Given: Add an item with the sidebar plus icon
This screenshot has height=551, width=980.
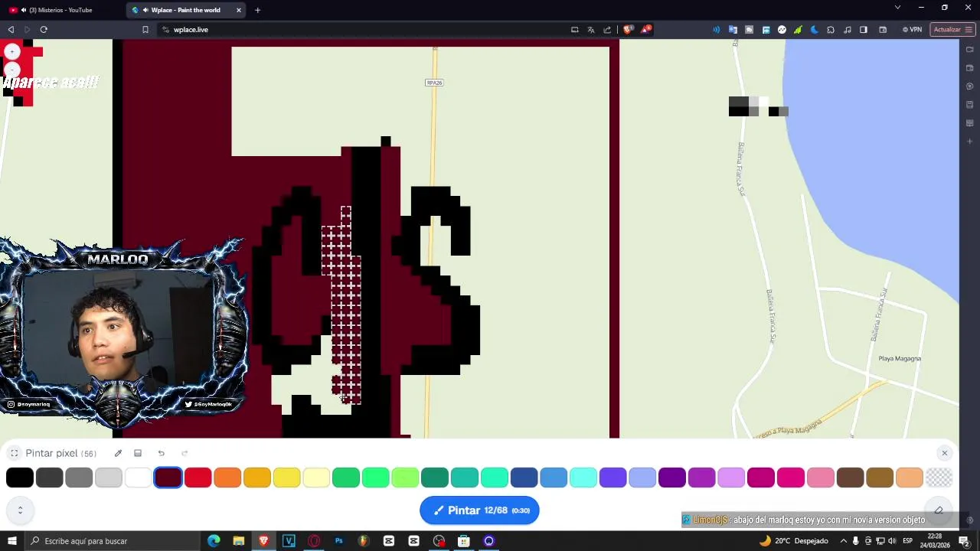Looking at the screenshot, I should coord(970,142).
